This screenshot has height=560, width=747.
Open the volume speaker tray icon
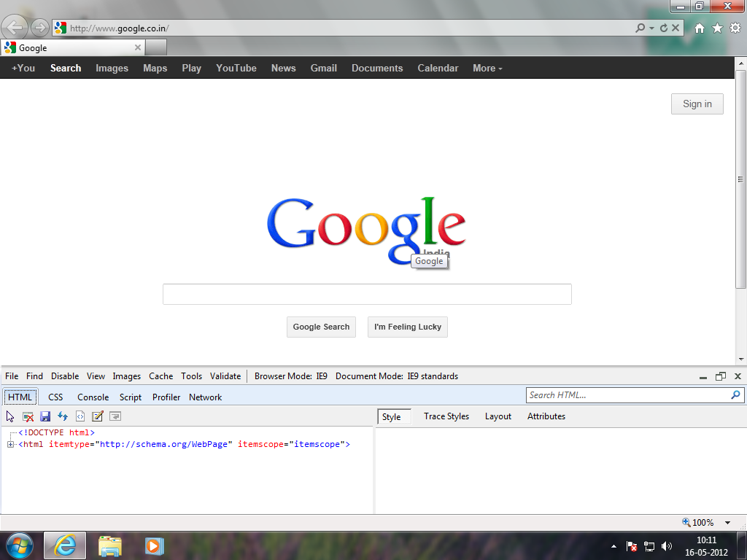[x=667, y=546]
